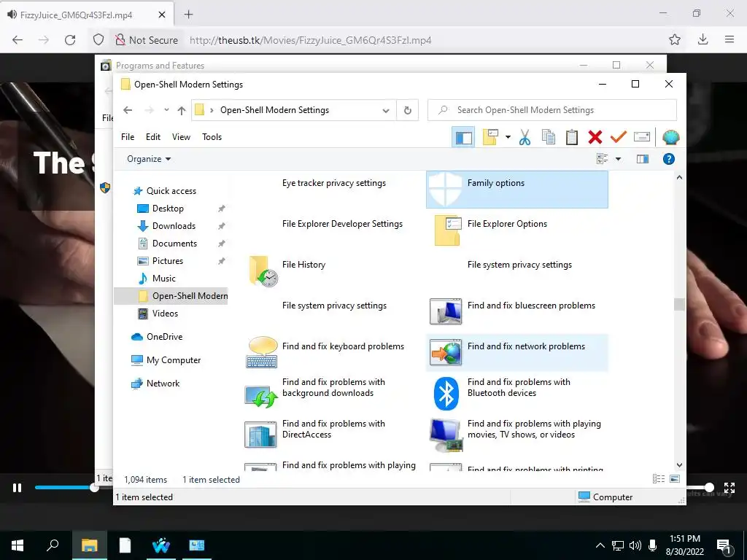Open the File menu
Image resolution: width=747 pixels, height=560 pixels.
click(x=128, y=137)
